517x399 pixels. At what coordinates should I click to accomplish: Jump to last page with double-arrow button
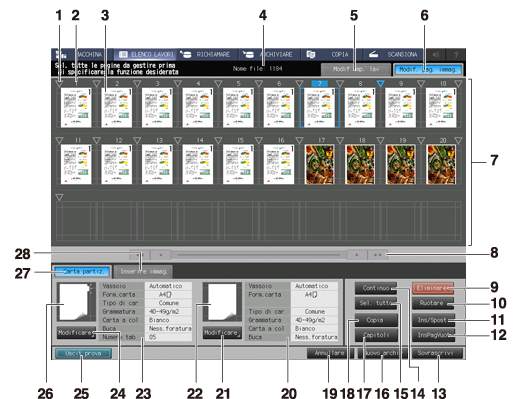tap(377, 255)
